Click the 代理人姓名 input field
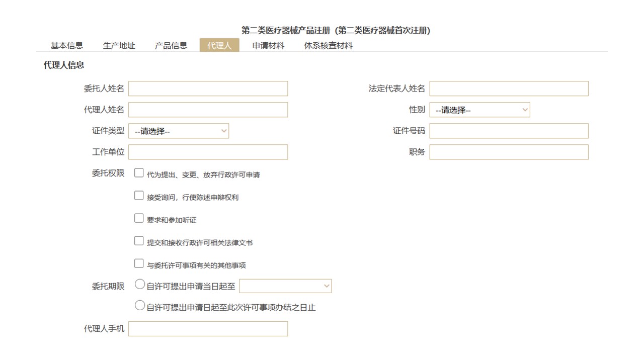 click(x=208, y=110)
